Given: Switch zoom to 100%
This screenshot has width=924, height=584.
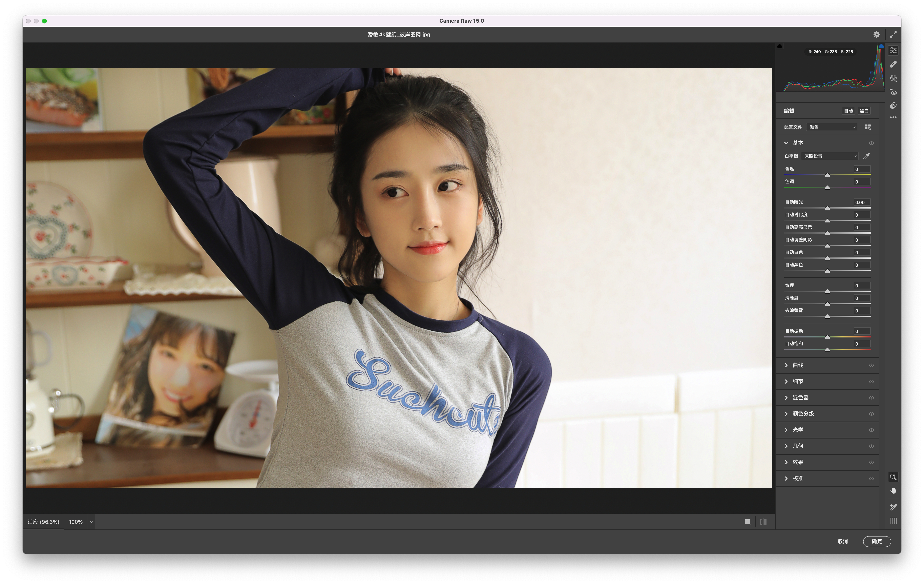Looking at the screenshot, I should coord(76,522).
